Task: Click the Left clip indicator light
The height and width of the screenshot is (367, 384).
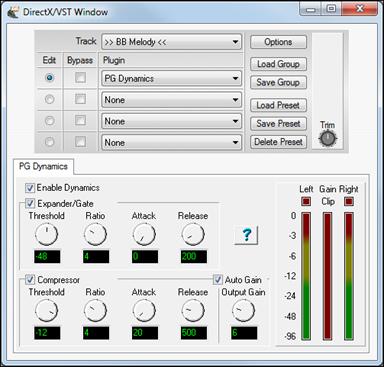Action: (x=306, y=201)
